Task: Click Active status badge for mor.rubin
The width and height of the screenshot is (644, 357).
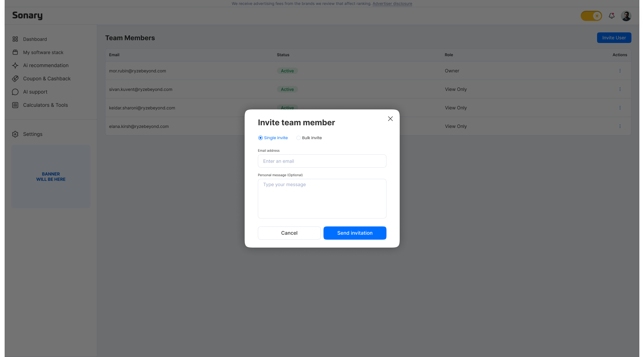Action: [x=287, y=71]
